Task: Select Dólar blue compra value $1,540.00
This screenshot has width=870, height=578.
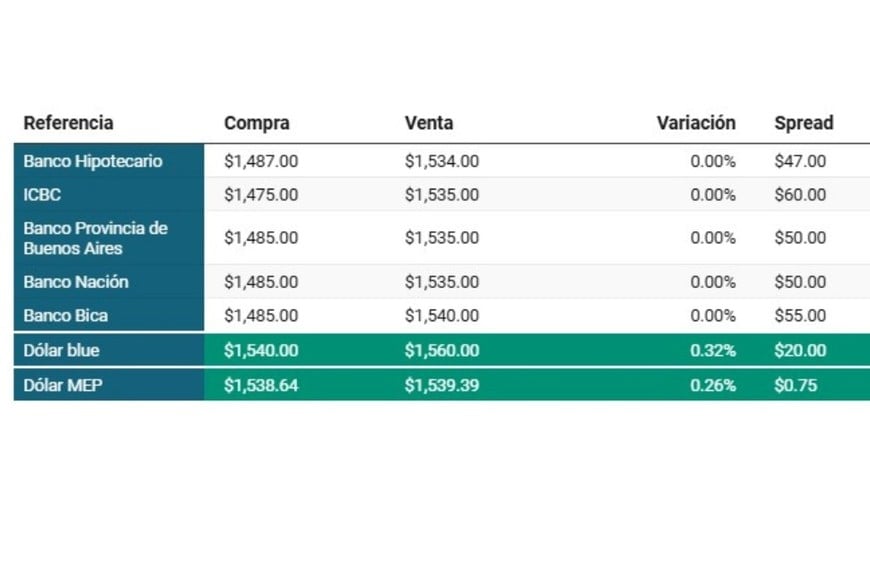Action: click(261, 351)
